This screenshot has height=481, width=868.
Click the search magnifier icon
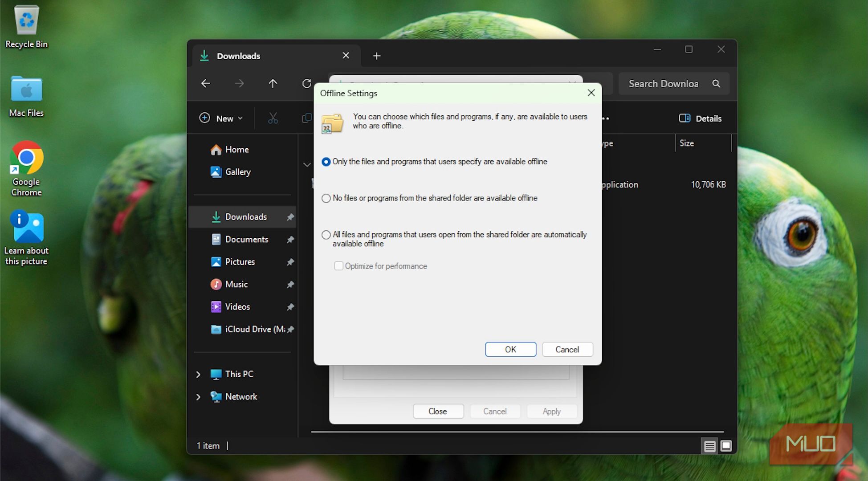(x=716, y=83)
